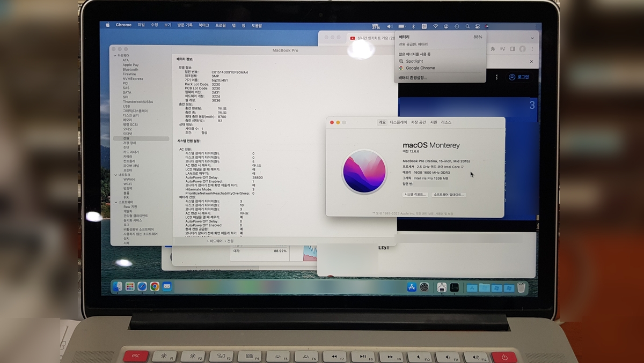Open Trash in the Dock
Image resolution: width=644 pixels, height=363 pixels.
point(521,287)
